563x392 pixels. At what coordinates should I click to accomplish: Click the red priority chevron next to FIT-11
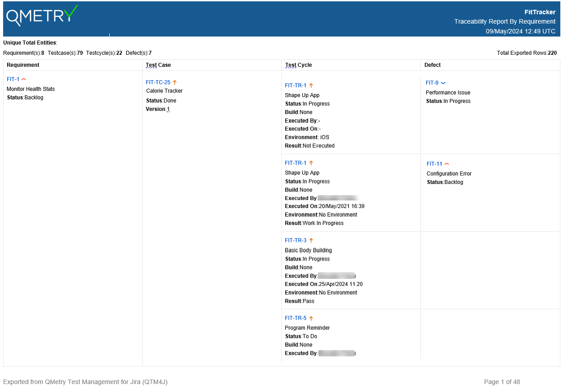click(447, 164)
